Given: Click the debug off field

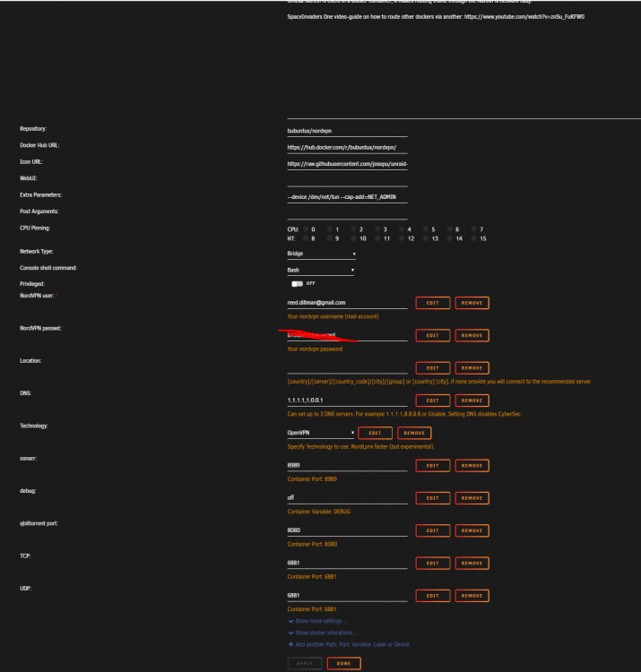Looking at the screenshot, I should pos(347,498).
